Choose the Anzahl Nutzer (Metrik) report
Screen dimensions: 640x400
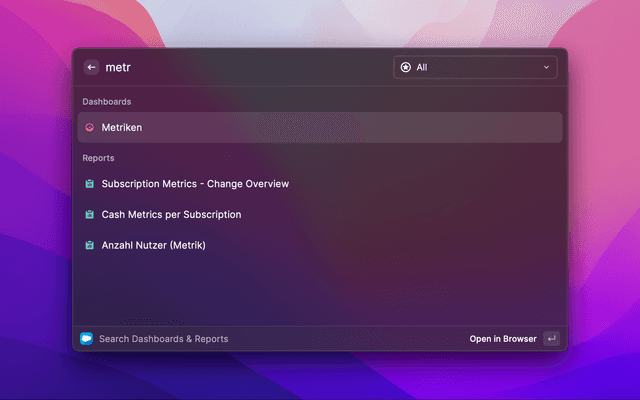(x=153, y=245)
